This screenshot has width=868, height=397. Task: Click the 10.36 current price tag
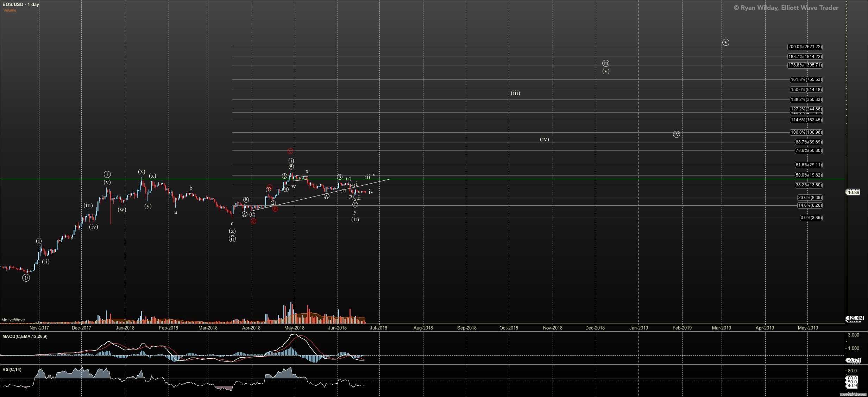pos(853,192)
